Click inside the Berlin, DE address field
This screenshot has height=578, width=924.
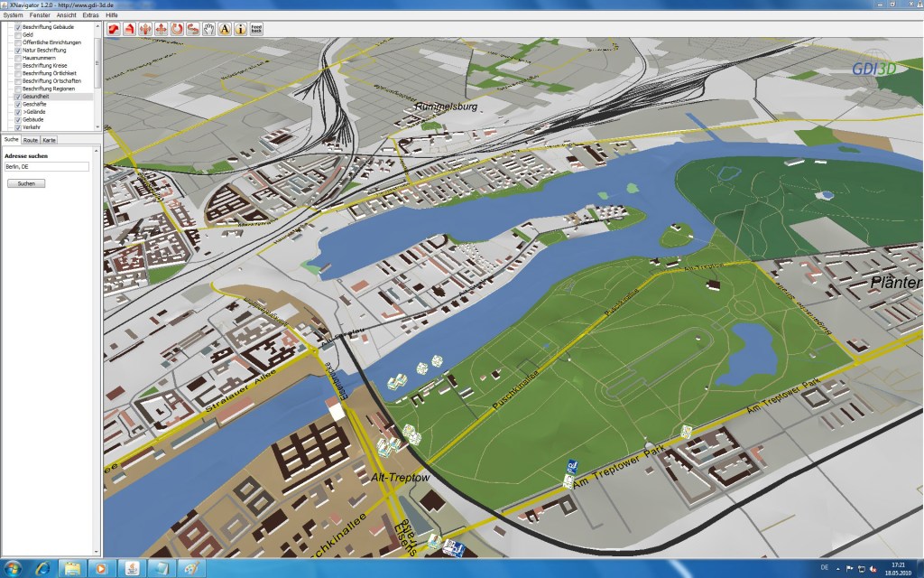(x=45, y=166)
